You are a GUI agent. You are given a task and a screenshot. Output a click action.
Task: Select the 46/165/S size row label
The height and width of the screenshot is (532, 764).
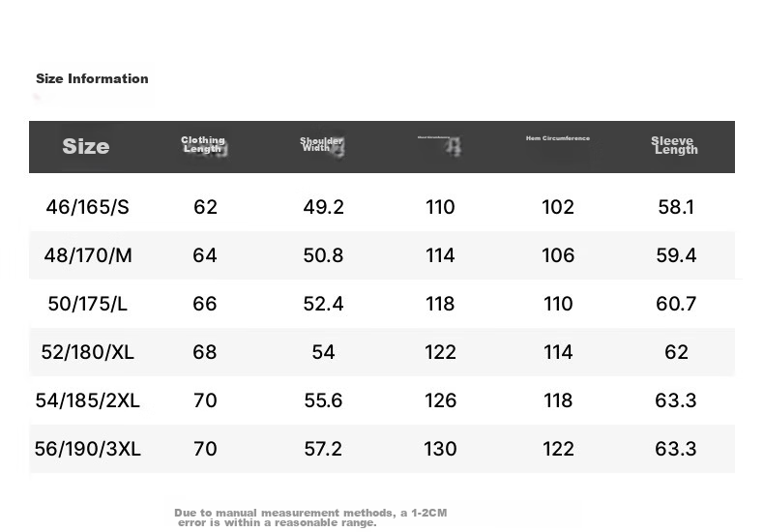pyautogui.click(x=88, y=207)
